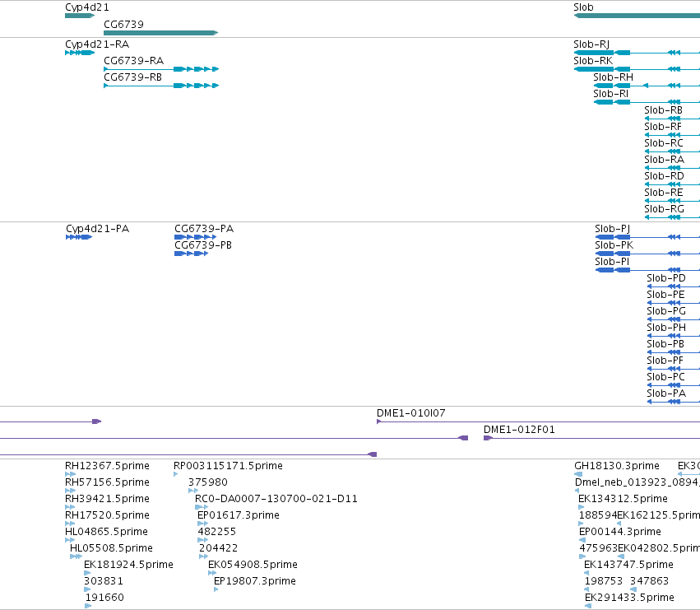Select the 475963 EST label

click(x=599, y=548)
